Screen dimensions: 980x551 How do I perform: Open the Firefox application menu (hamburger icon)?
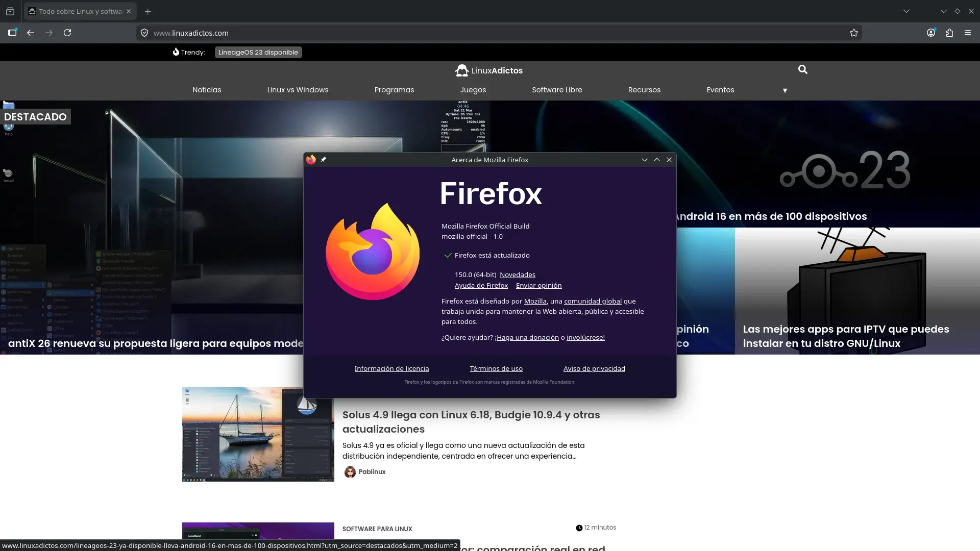(967, 33)
